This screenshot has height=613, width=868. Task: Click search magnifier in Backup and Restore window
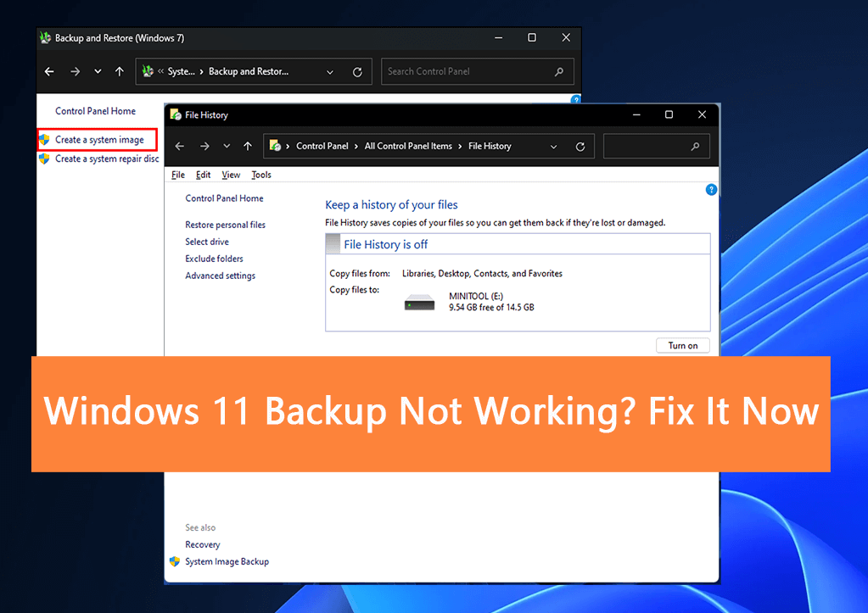coord(559,71)
